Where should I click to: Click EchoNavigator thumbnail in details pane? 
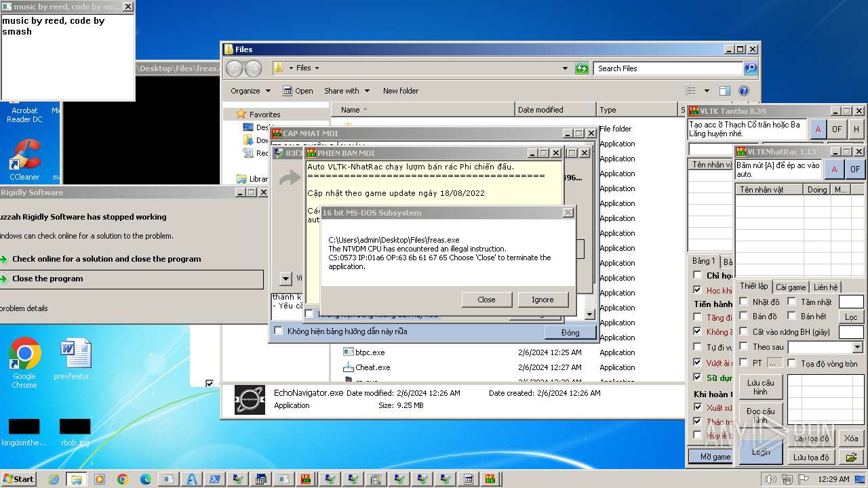249,399
